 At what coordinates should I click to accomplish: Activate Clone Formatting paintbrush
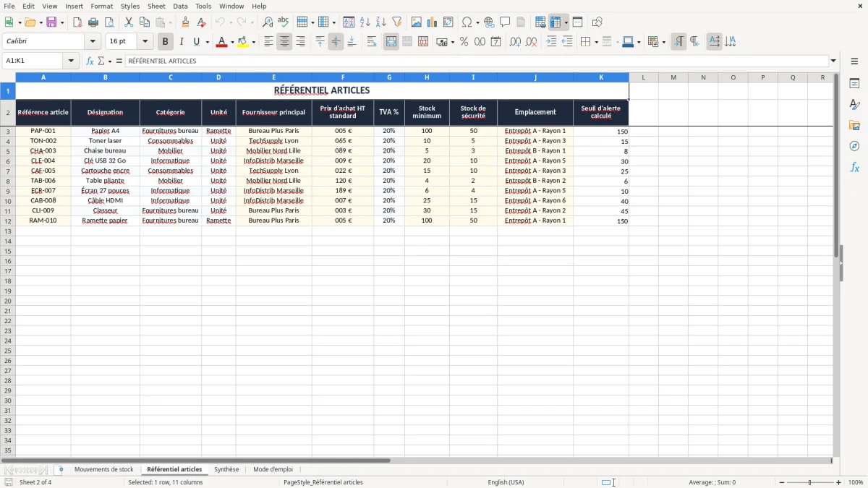[x=186, y=22]
